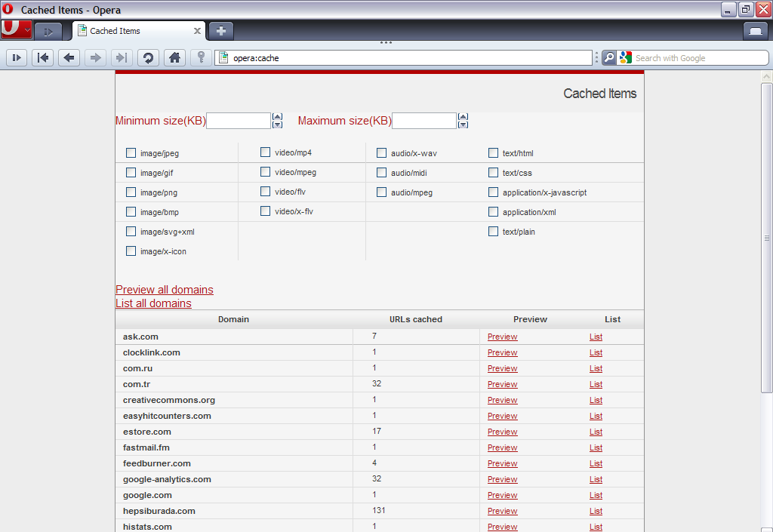Open the password wand key icon

point(201,57)
